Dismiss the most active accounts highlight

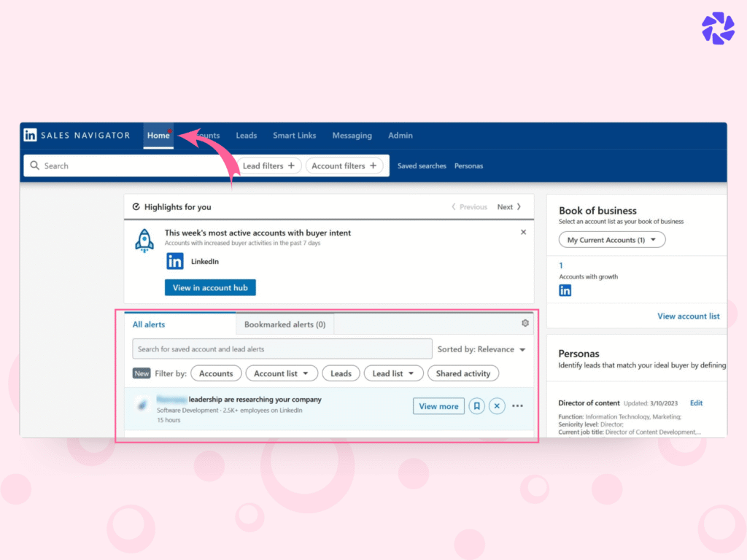coord(523,231)
